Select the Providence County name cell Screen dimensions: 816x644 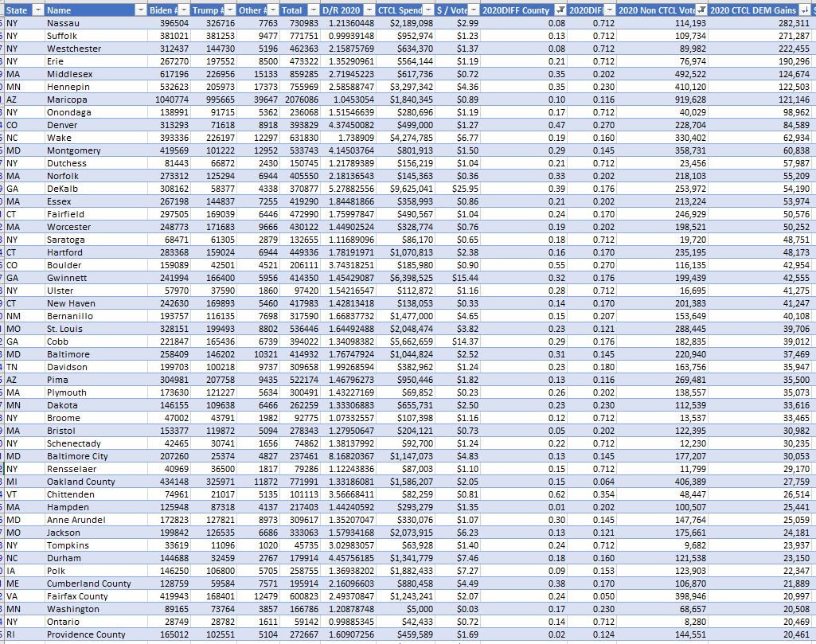96,635
